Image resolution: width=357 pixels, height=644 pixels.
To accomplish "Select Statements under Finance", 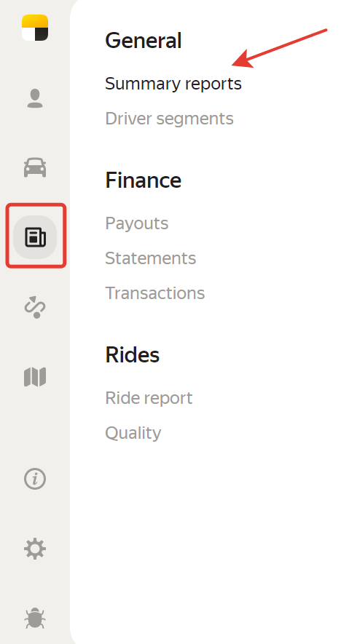I will click(151, 258).
